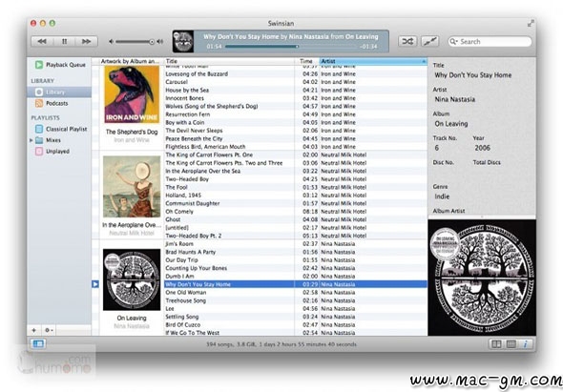
Task: Click the Podcasts RSS icon
Action: 39,103
